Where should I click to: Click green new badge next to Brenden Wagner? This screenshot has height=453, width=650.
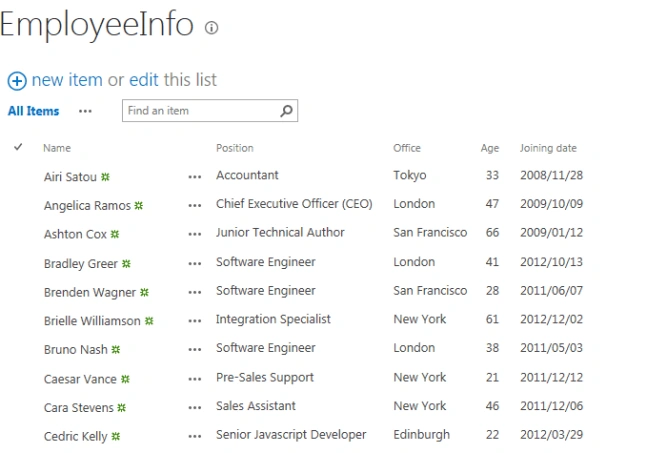coord(144,292)
